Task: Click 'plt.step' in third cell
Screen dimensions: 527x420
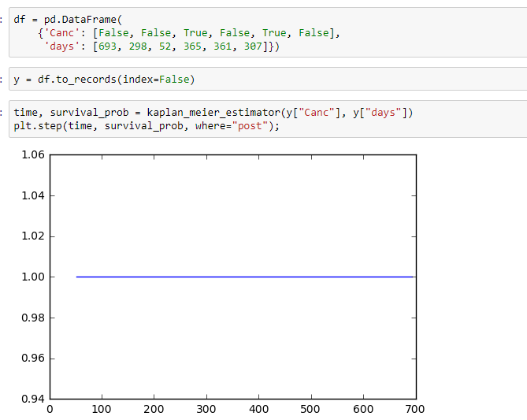Action: (x=38, y=126)
